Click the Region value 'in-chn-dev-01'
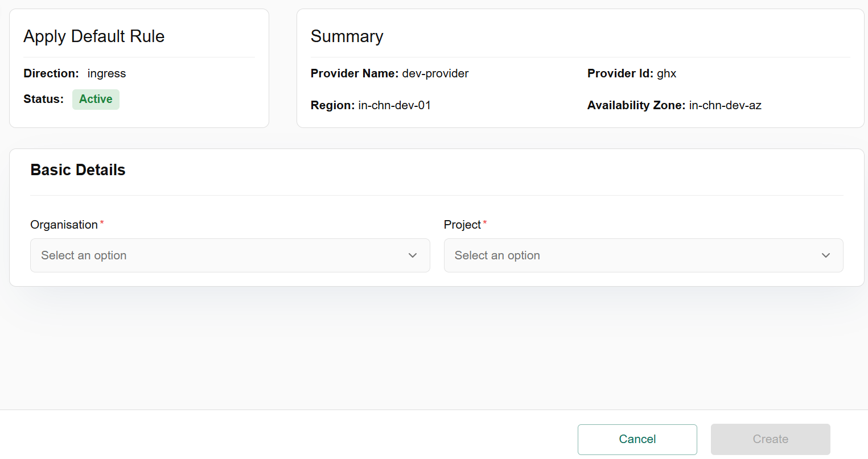Viewport: 868px width, 459px height. coord(394,105)
